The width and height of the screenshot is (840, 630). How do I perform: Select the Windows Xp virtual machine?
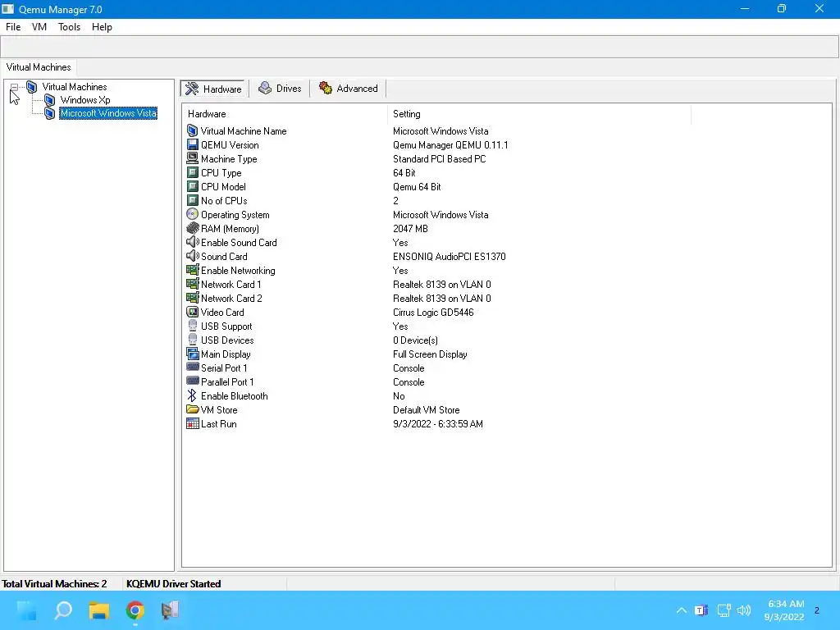coord(85,100)
